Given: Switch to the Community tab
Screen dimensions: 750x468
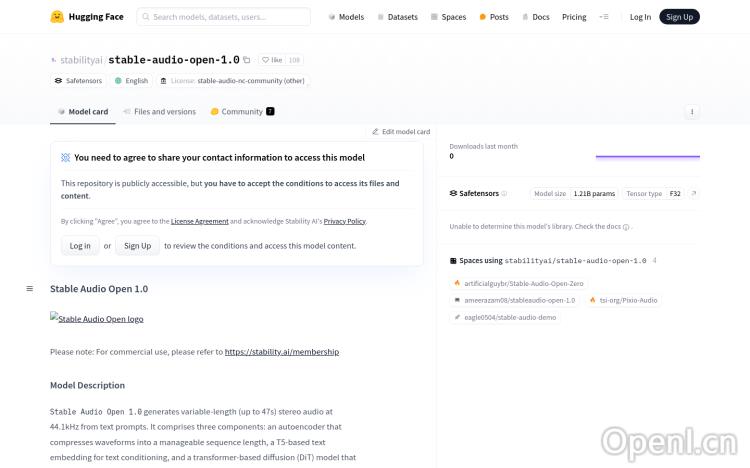Looking at the screenshot, I should point(243,111).
